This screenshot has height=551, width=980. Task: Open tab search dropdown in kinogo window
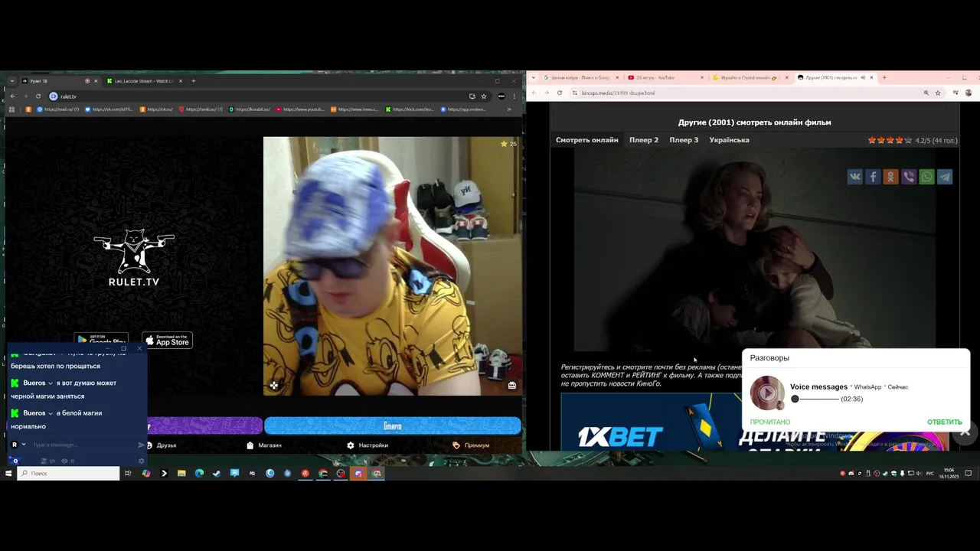click(534, 77)
